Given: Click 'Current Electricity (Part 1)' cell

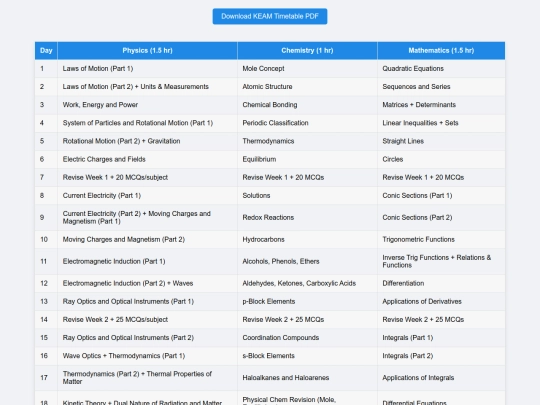Looking at the screenshot, I should (x=147, y=196).
